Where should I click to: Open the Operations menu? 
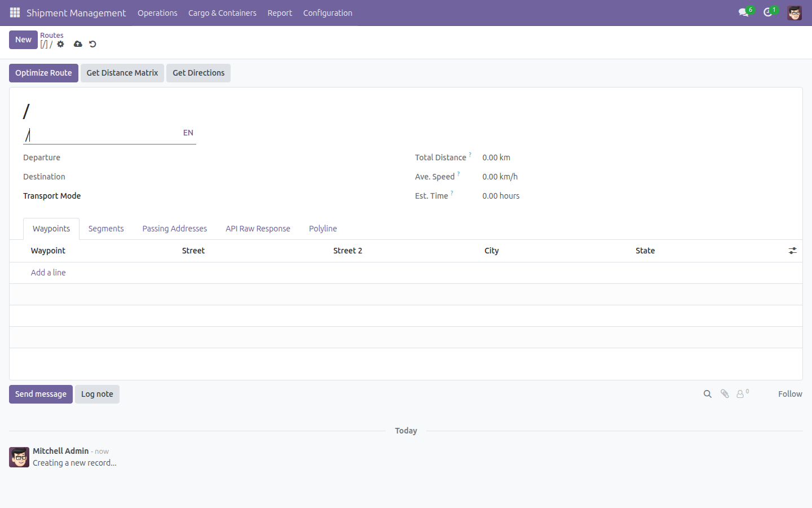(x=157, y=13)
